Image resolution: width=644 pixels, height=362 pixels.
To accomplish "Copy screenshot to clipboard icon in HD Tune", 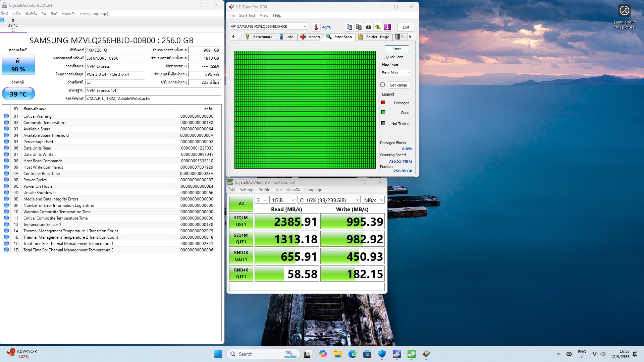I will (359, 27).
